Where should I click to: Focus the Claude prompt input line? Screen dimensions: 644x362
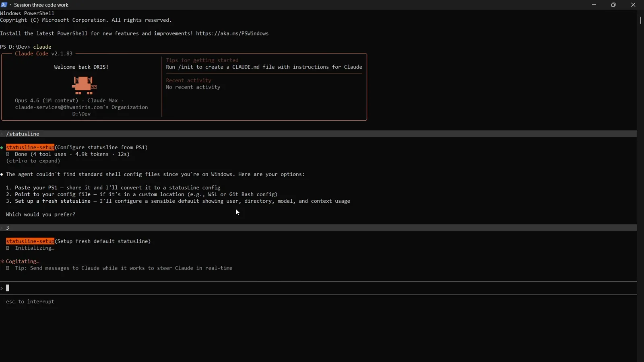click(318, 288)
